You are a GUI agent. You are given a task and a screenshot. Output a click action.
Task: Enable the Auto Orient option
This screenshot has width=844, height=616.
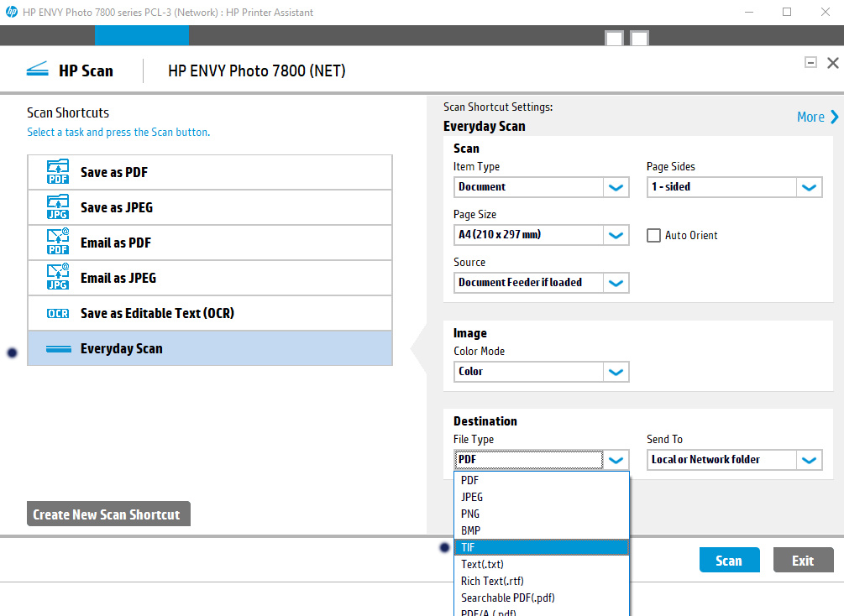coord(653,235)
